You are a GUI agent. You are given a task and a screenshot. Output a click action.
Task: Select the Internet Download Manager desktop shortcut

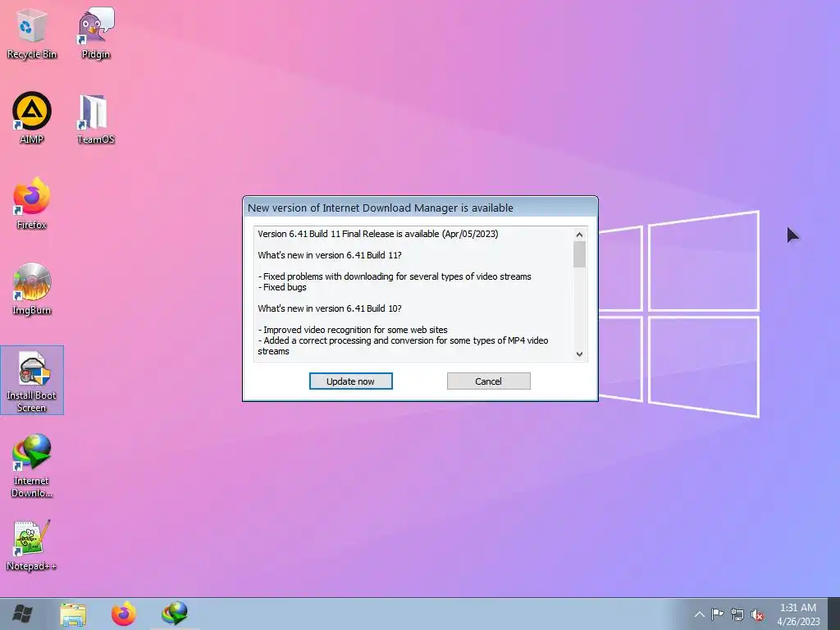[32, 466]
